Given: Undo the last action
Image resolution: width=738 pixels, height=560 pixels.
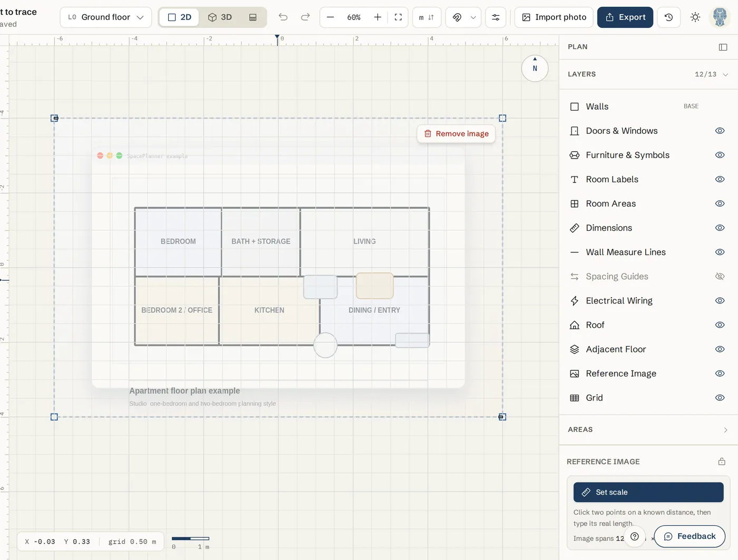Looking at the screenshot, I should tap(283, 17).
